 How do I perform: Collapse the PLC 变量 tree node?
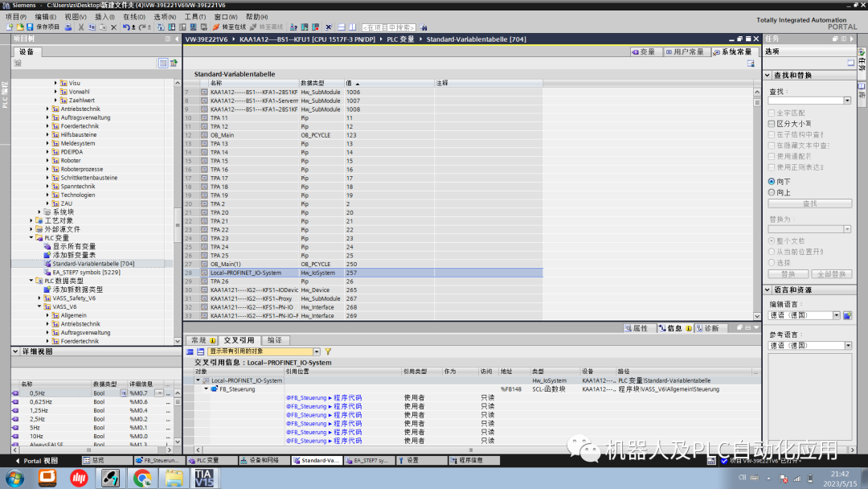tap(31, 237)
